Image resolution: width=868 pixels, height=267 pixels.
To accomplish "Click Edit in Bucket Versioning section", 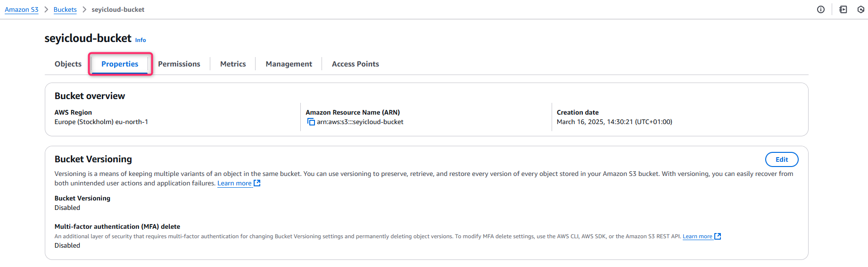I will coord(782,159).
